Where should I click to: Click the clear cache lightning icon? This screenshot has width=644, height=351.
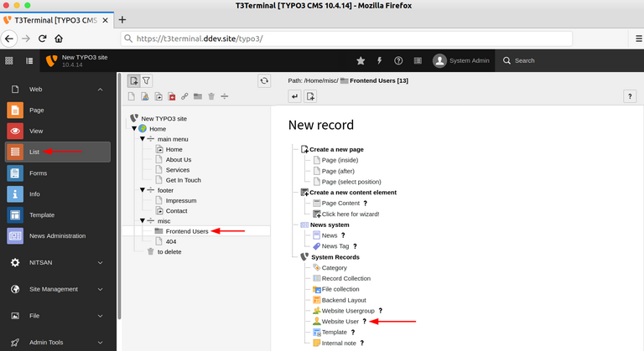[379, 60]
